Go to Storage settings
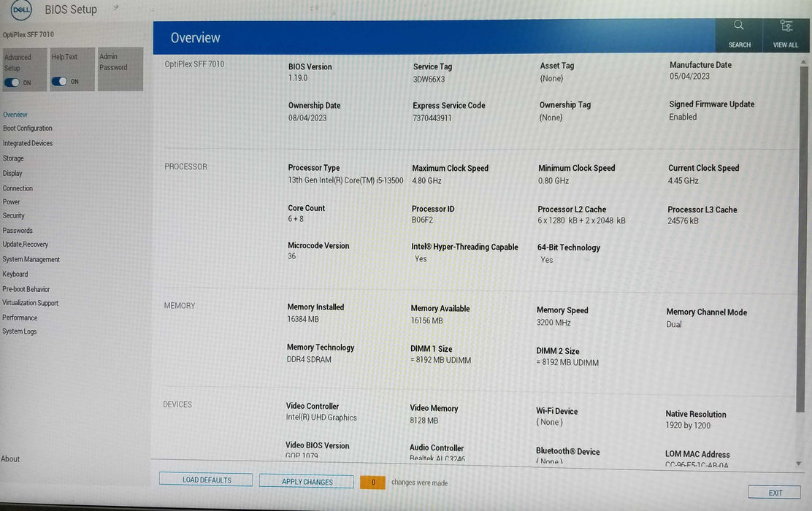 13,158
